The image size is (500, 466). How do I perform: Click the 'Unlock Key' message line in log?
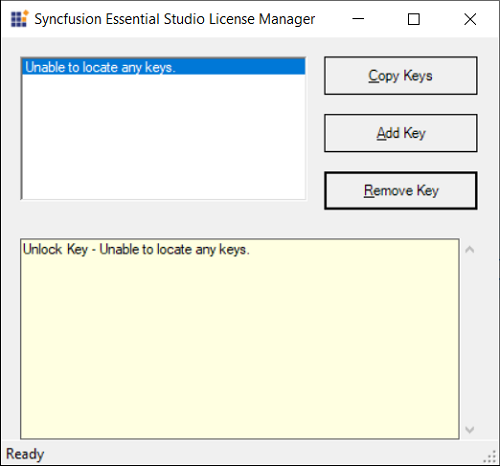pos(136,249)
